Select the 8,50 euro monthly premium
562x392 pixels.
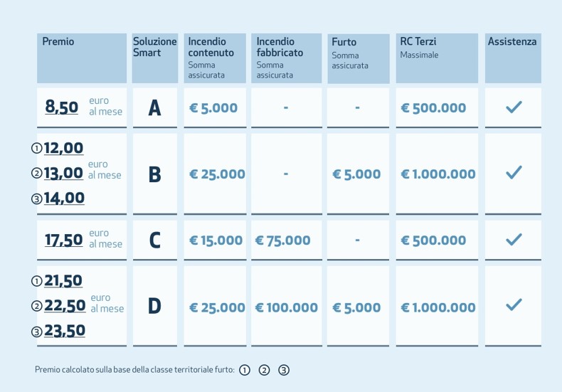click(x=62, y=107)
